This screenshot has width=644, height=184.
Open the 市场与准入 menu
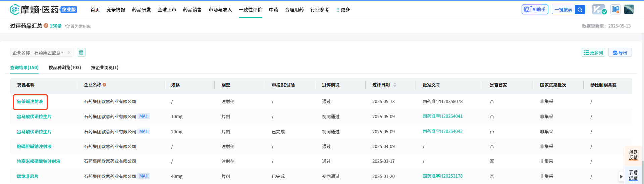(x=220, y=10)
